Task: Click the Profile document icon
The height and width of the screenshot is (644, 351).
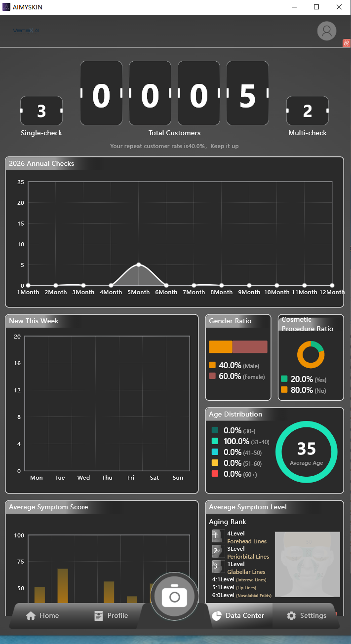Action: [x=98, y=615]
